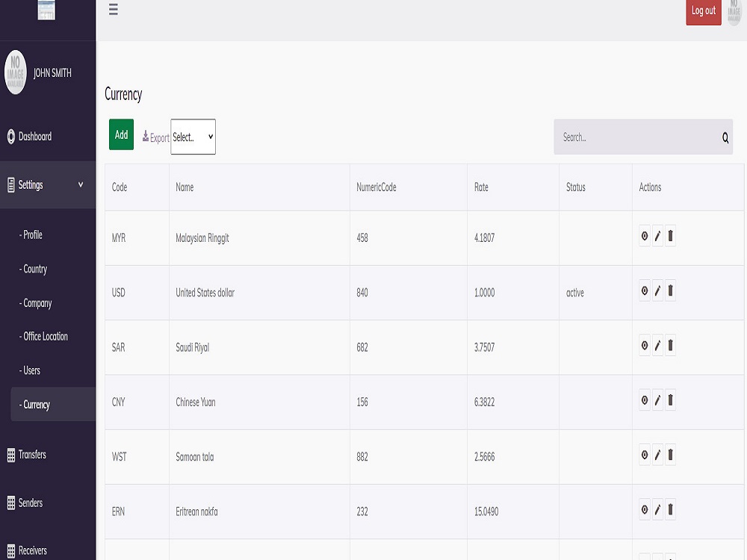Edit the Eritrean nakfa row

[657, 509]
